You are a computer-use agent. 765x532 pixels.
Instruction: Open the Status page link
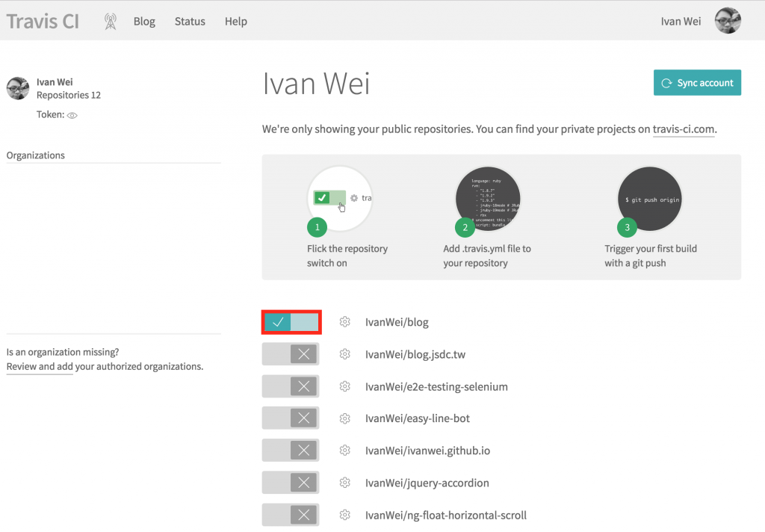click(x=190, y=22)
